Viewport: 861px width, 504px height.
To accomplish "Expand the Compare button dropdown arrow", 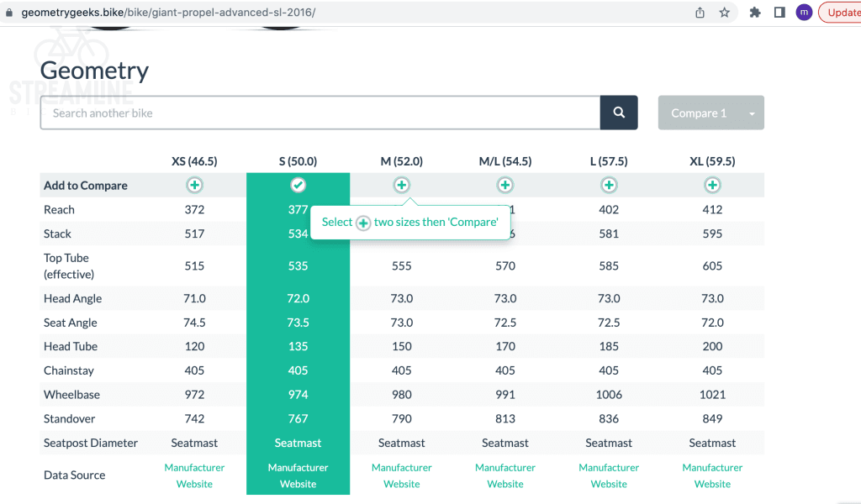I will coord(752,113).
